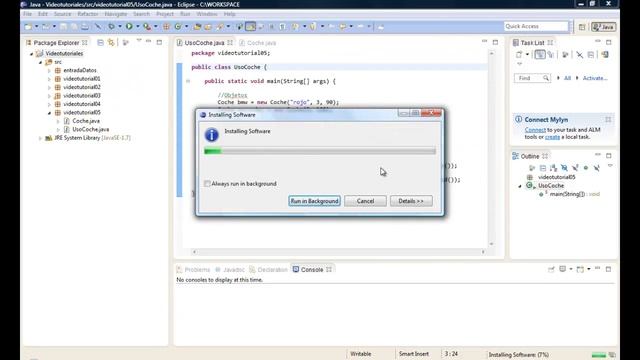The image size is (640, 360).
Task: Click the Open Perspective icon near Java
Action: tap(582, 27)
